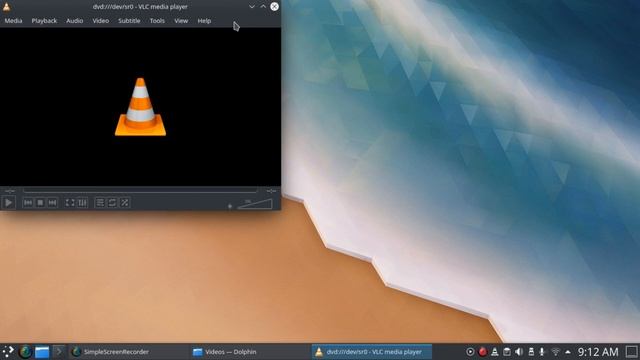The image size is (640, 360).
Task: Open the Wi-Fi network tray icon
Action: [556, 352]
